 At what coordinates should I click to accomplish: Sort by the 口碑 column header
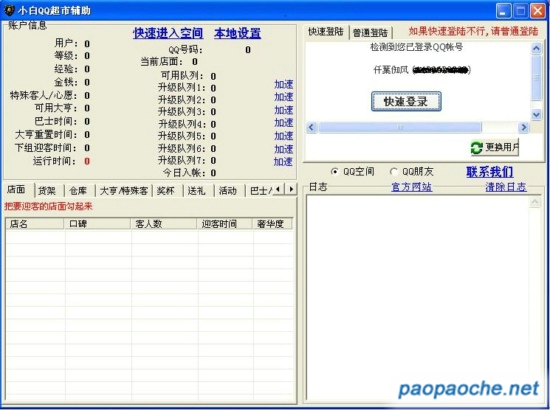[97, 224]
